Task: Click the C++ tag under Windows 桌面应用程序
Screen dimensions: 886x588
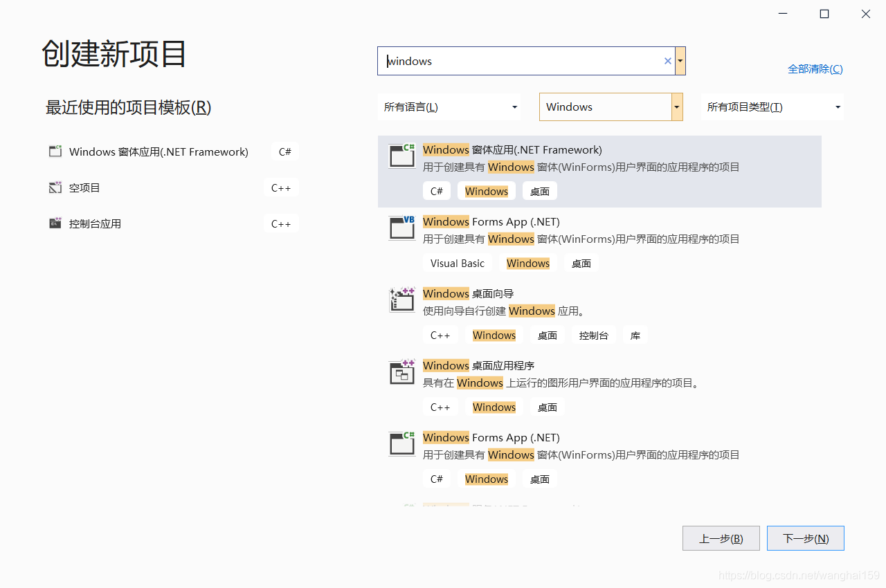Action: point(440,407)
